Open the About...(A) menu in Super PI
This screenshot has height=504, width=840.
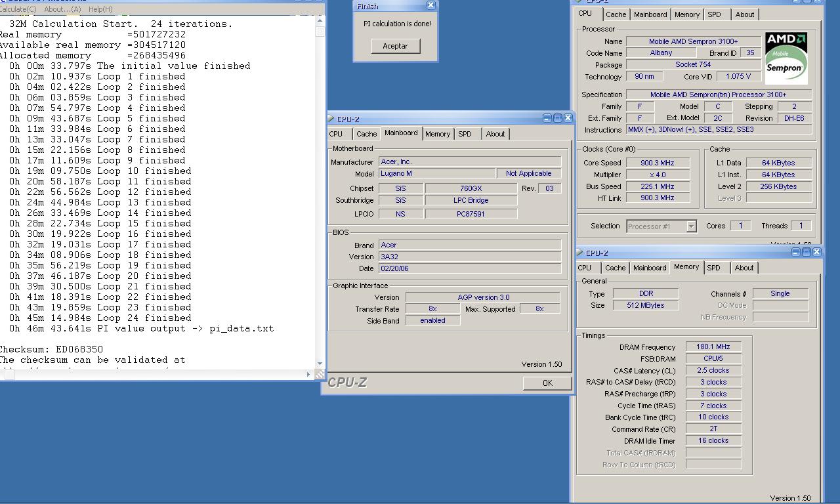tap(62, 9)
